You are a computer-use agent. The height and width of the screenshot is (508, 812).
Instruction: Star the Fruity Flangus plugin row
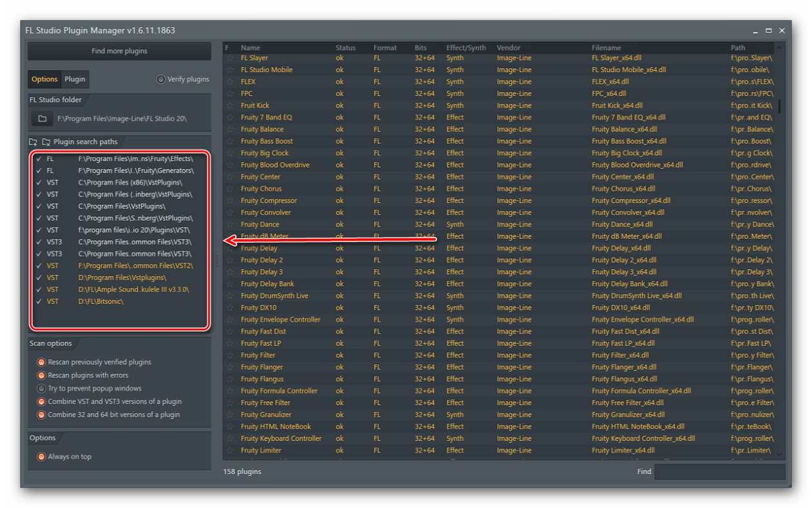click(229, 379)
